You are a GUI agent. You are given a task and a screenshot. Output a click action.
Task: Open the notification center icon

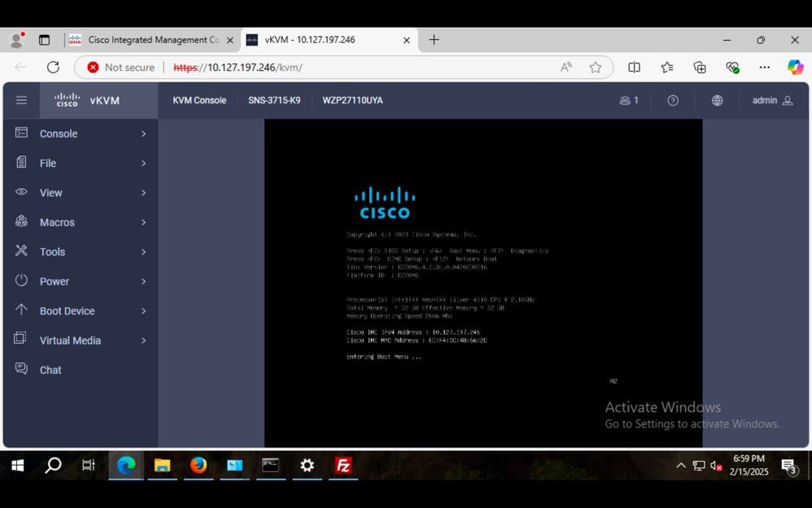click(x=788, y=466)
